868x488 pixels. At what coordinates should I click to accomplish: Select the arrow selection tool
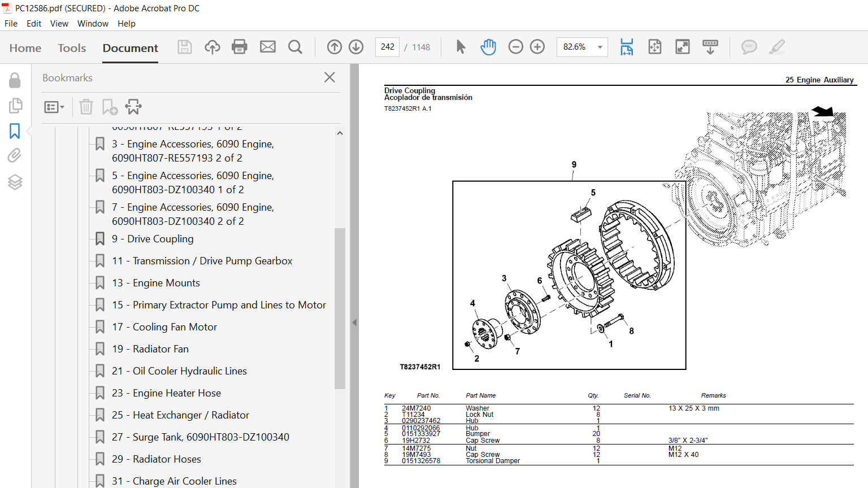click(461, 47)
